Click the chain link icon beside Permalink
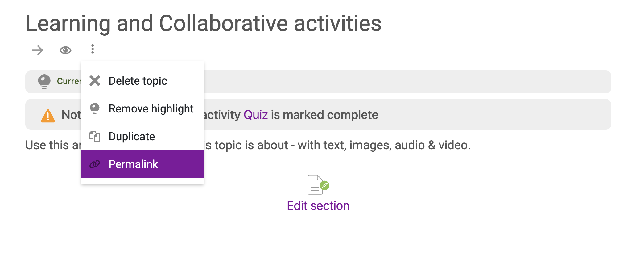This screenshot has width=644, height=254. point(95,164)
